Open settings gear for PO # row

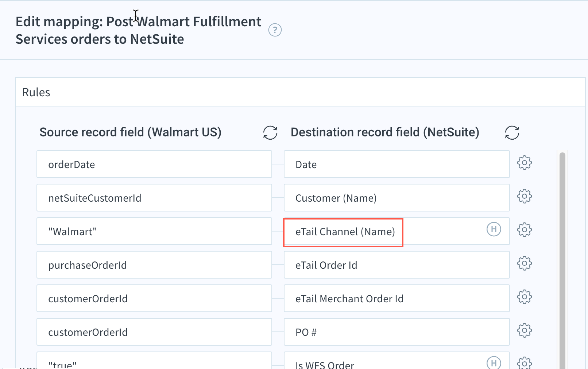pyautogui.click(x=525, y=330)
